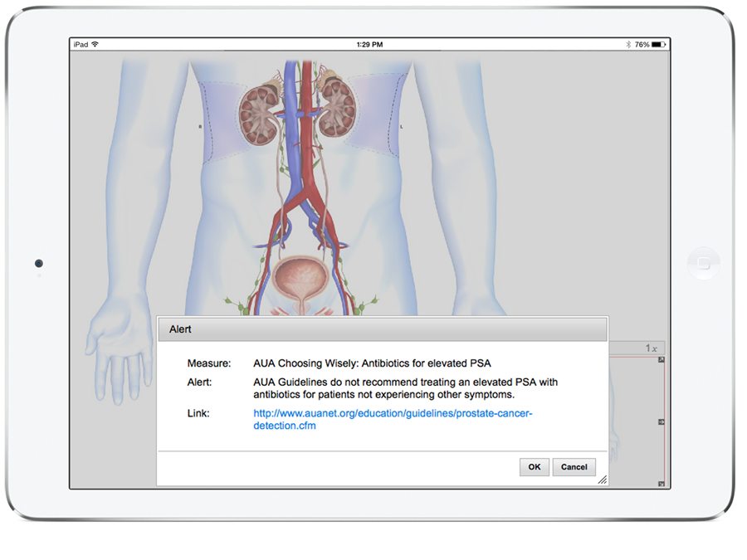Click the 1x zoom indicator

[651, 348]
